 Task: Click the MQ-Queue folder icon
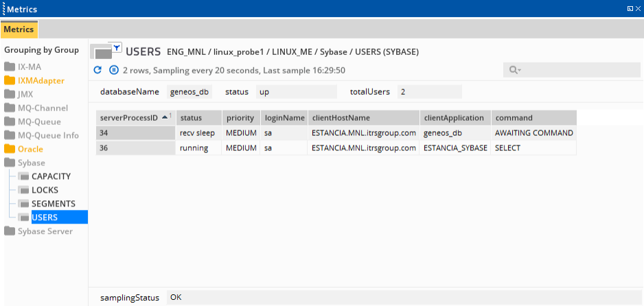click(10, 122)
